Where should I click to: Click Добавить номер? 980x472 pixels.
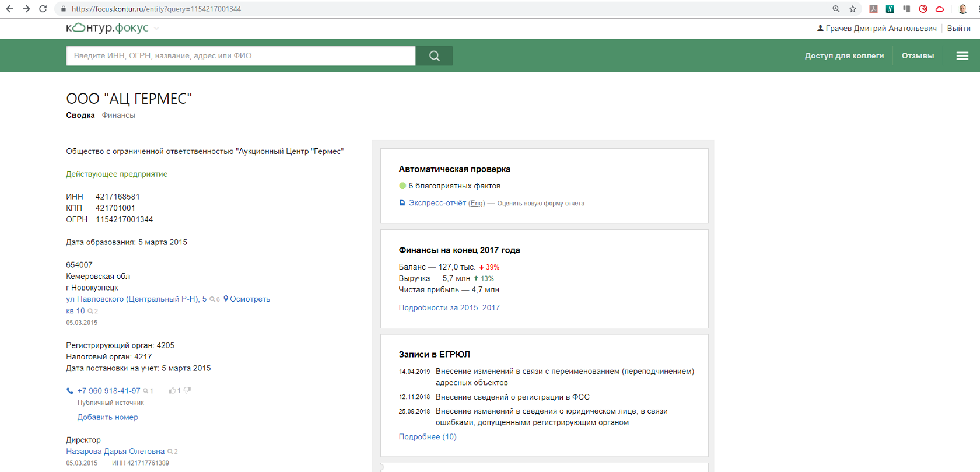click(x=108, y=417)
